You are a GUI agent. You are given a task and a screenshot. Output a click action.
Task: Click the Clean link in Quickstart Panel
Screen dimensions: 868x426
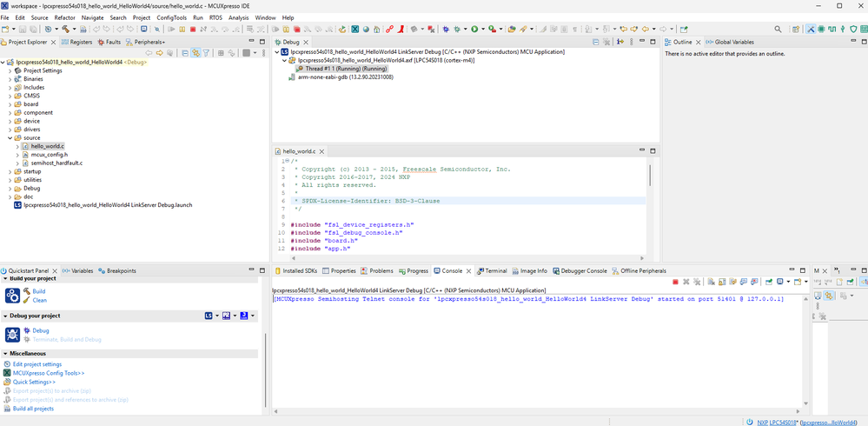coord(40,300)
